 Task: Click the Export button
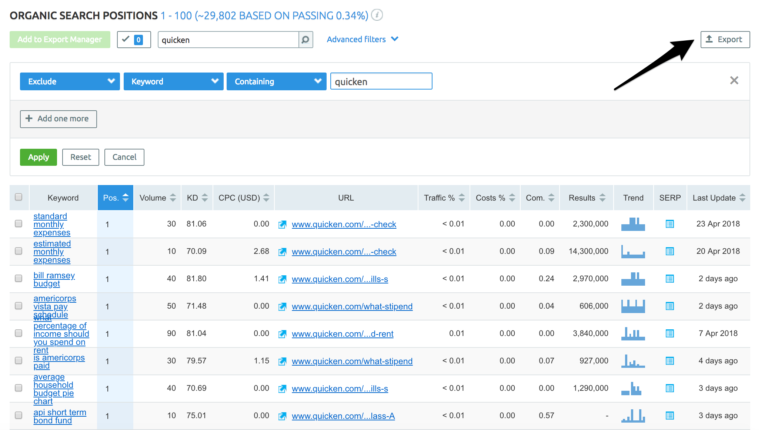[725, 39]
